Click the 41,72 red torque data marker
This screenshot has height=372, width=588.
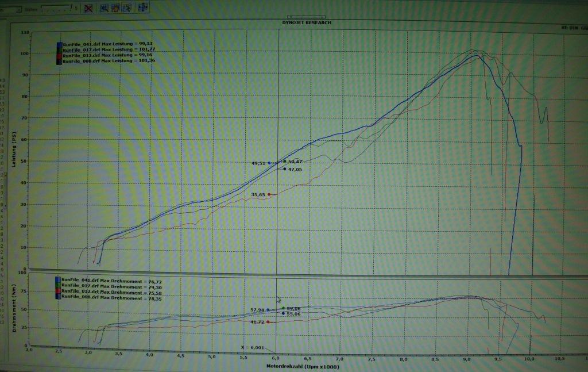click(268, 322)
